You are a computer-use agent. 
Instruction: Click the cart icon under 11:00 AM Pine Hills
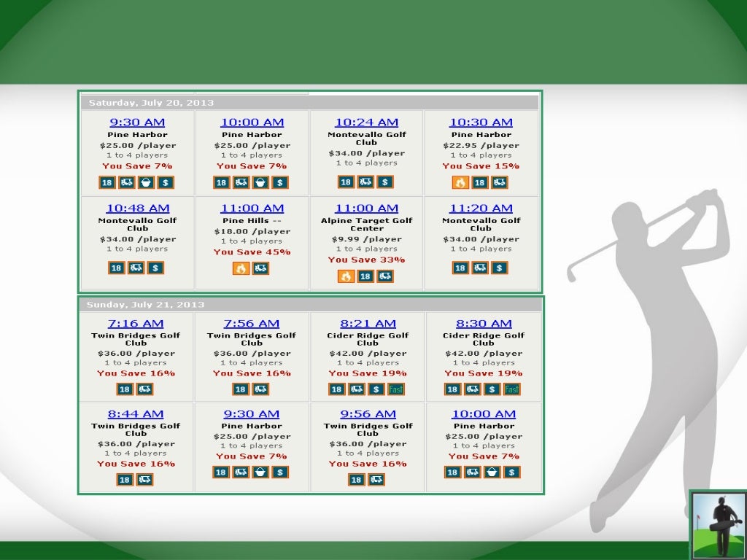click(x=260, y=268)
